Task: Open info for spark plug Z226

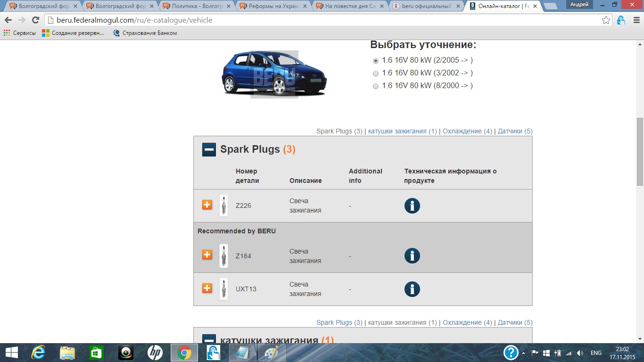Action: click(x=412, y=206)
